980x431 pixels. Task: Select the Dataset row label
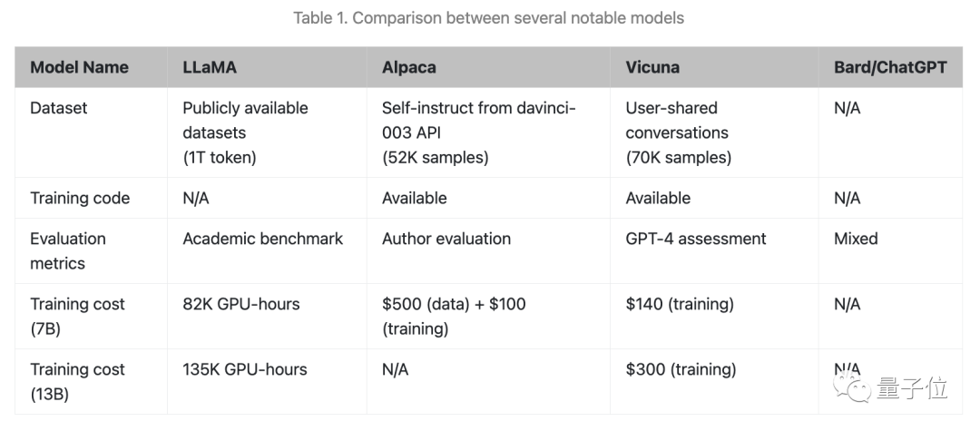59,108
